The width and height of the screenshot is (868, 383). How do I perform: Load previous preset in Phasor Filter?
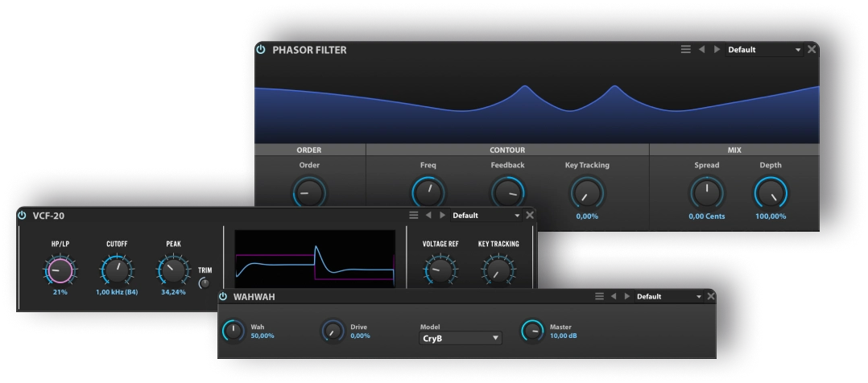(701, 50)
